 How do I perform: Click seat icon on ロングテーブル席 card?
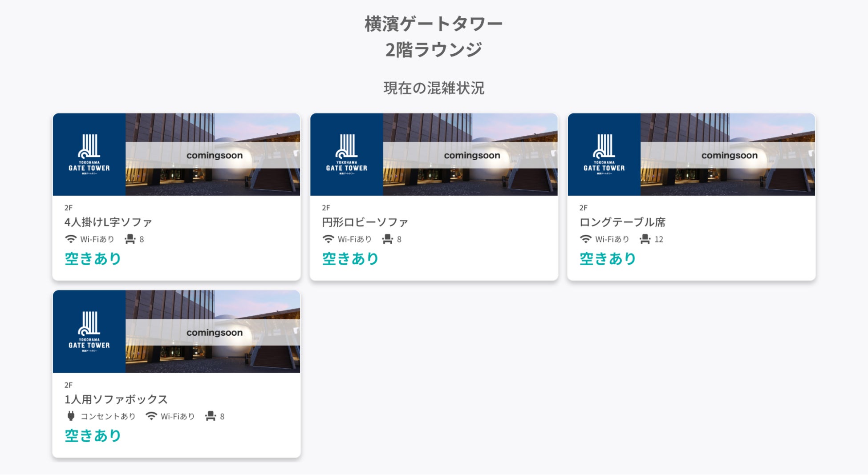[645, 239]
